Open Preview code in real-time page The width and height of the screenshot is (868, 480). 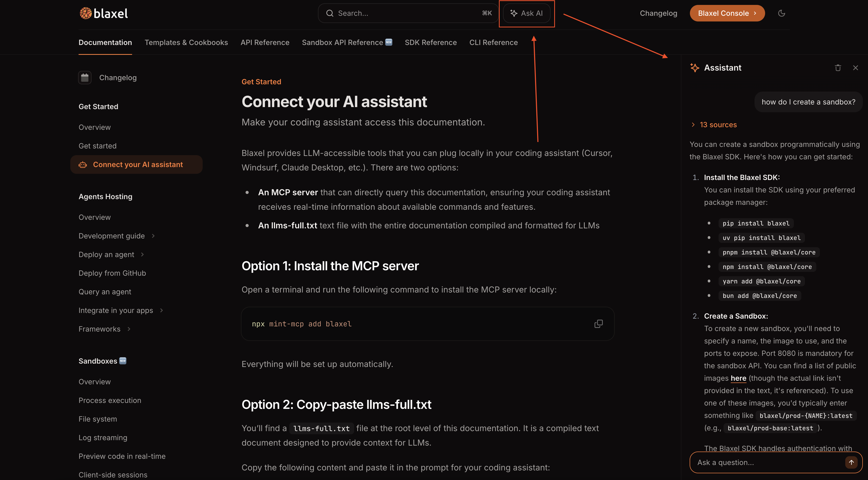pyautogui.click(x=122, y=456)
